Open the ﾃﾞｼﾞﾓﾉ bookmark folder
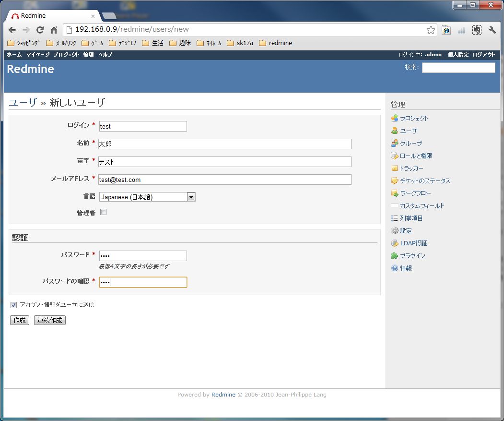Viewport: 504px width, 421px height. (123, 43)
